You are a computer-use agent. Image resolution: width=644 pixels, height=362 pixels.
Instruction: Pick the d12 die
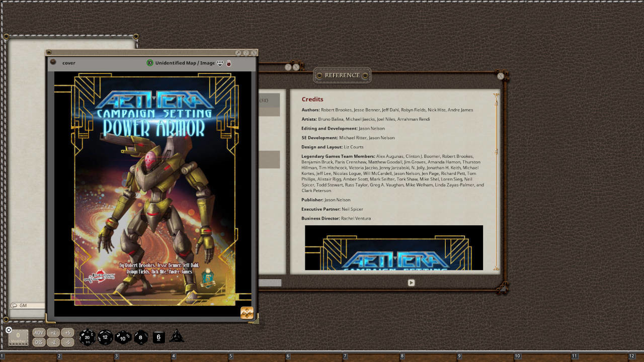[x=105, y=337]
